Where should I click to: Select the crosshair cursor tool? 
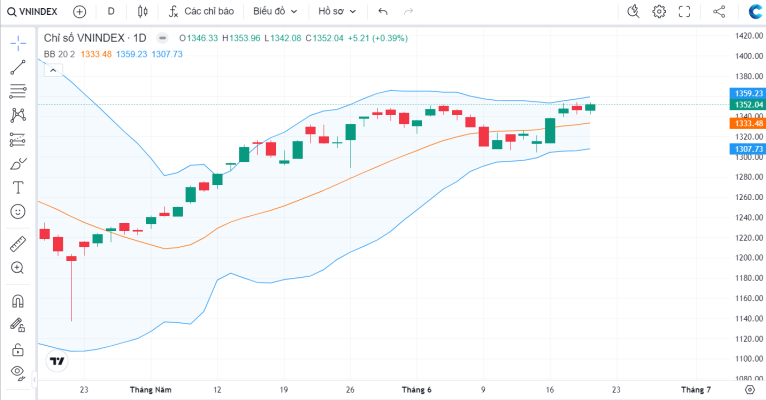18,43
